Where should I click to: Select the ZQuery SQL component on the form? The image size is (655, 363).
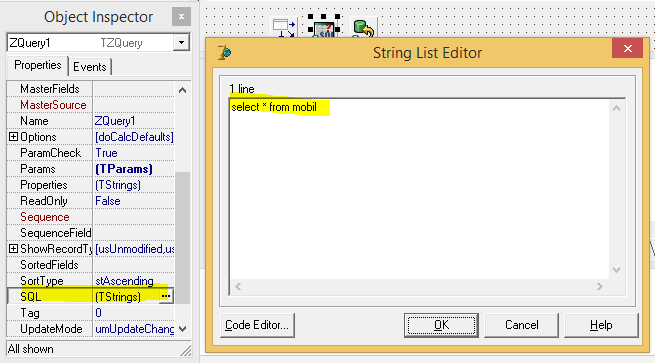[324, 28]
